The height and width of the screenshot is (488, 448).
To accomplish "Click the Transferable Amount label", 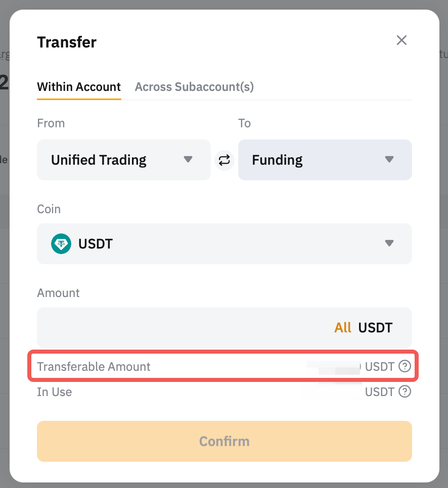I will click(x=94, y=367).
